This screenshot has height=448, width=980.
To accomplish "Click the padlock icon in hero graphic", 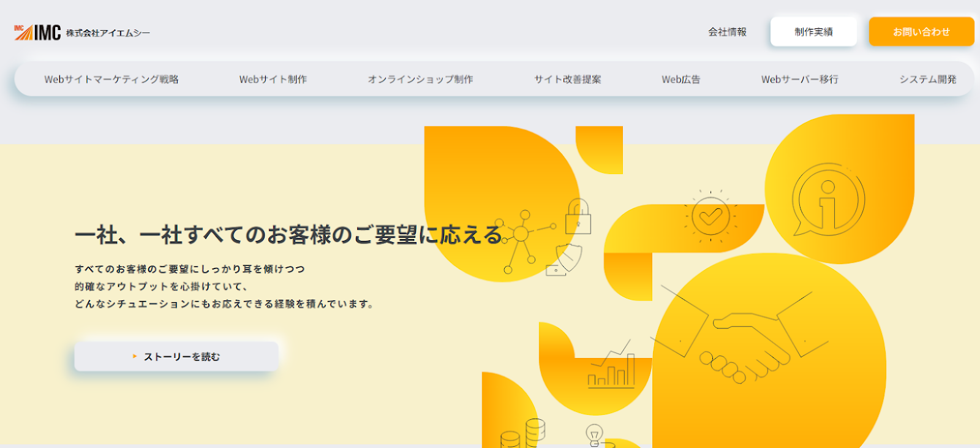I will click(x=578, y=216).
